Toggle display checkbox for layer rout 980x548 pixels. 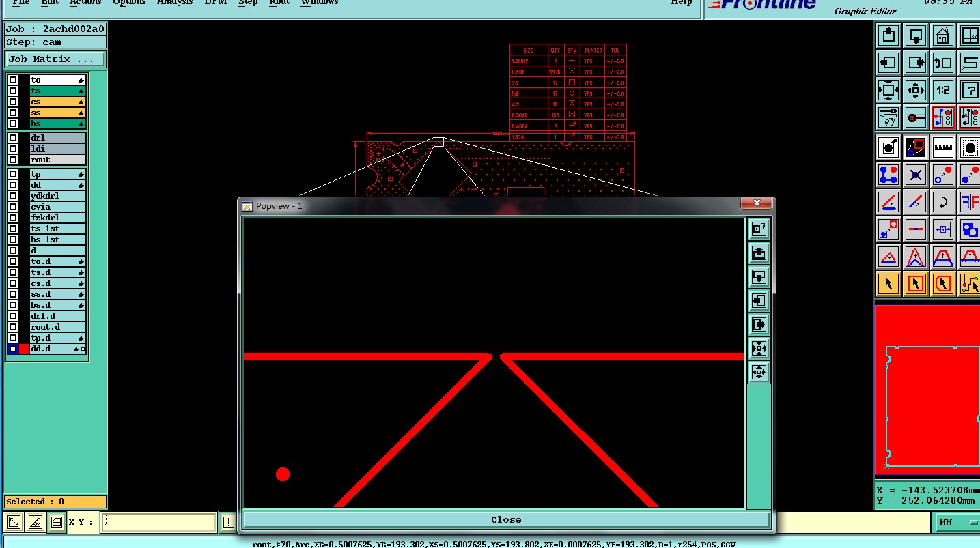(x=13, y=160)
